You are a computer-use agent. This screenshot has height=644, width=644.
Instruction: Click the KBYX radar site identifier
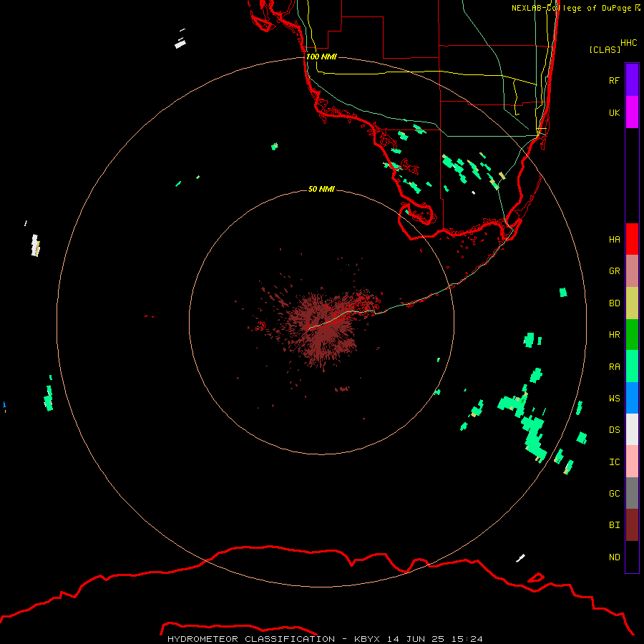pos(367,639)
